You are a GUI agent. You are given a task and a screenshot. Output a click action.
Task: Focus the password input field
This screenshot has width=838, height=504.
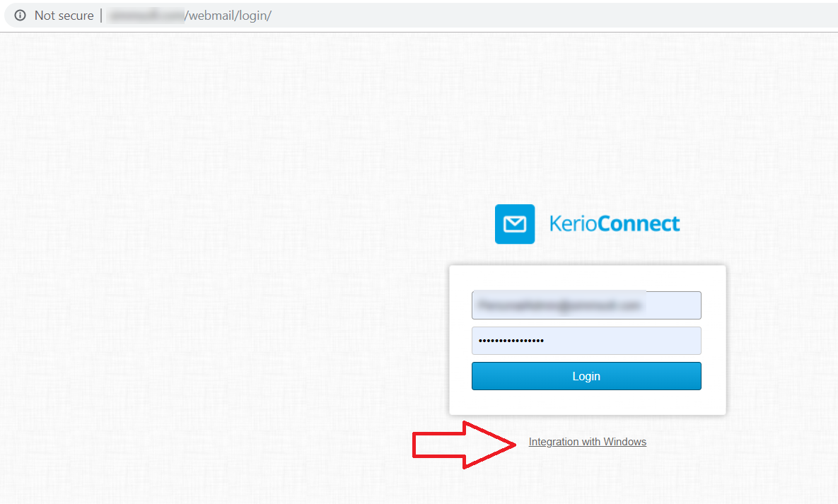(586, 341)
